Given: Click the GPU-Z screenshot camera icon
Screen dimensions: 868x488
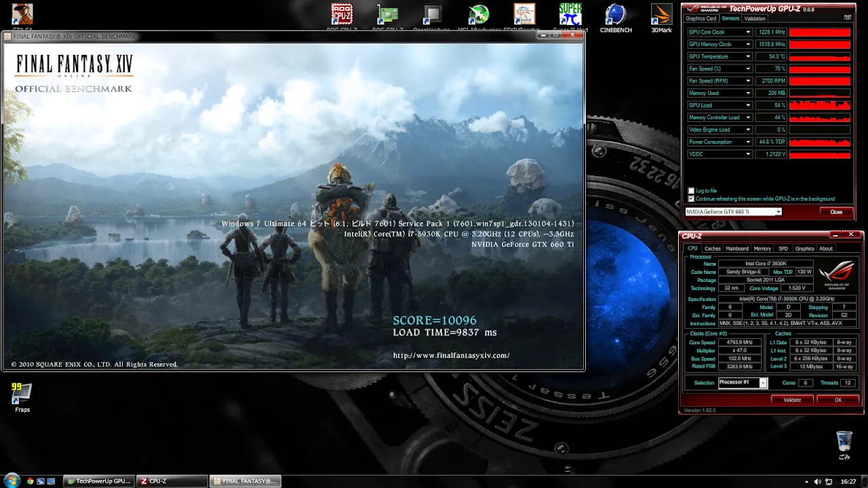Looking at the screenshot, I should pos(847,18).
